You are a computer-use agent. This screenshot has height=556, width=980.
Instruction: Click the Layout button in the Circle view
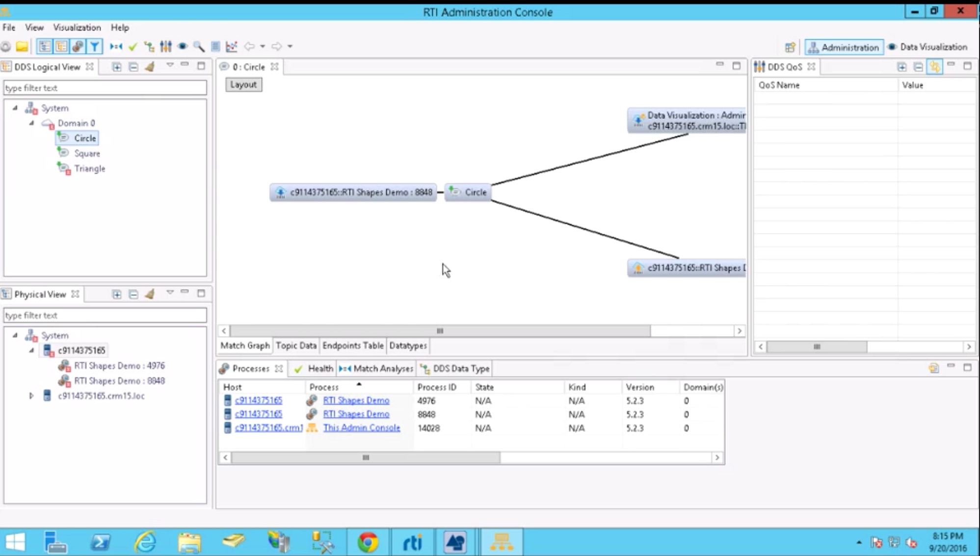243,84
